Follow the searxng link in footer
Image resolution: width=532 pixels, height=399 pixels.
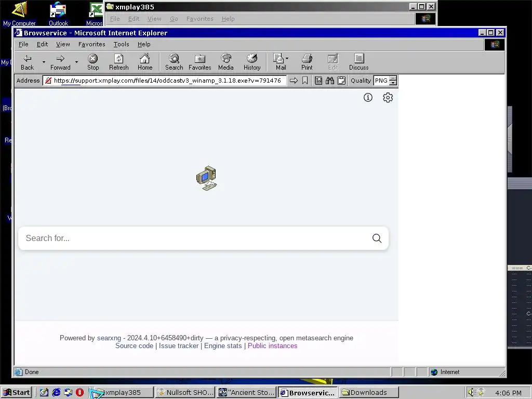tap(109, 338)
